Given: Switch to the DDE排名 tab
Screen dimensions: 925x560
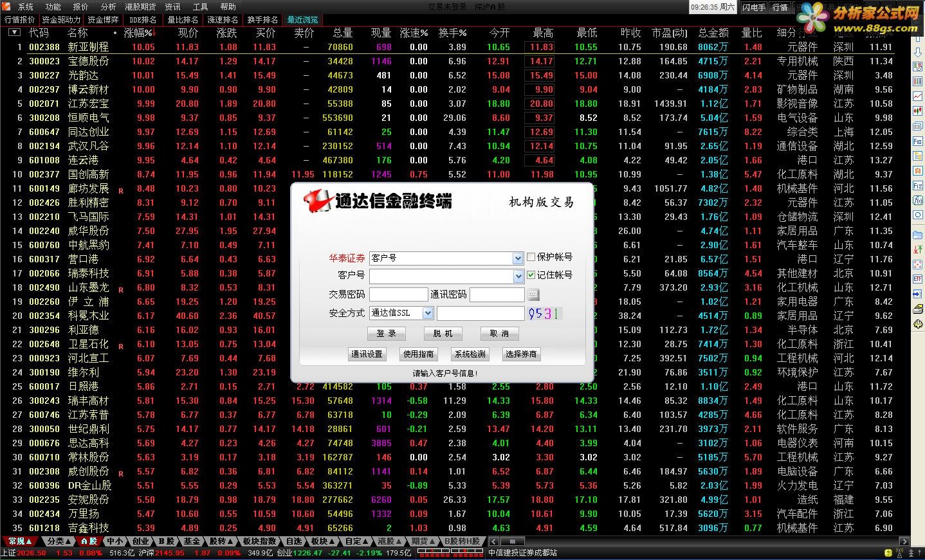Looking at the screenshot, I should point(143,20).
